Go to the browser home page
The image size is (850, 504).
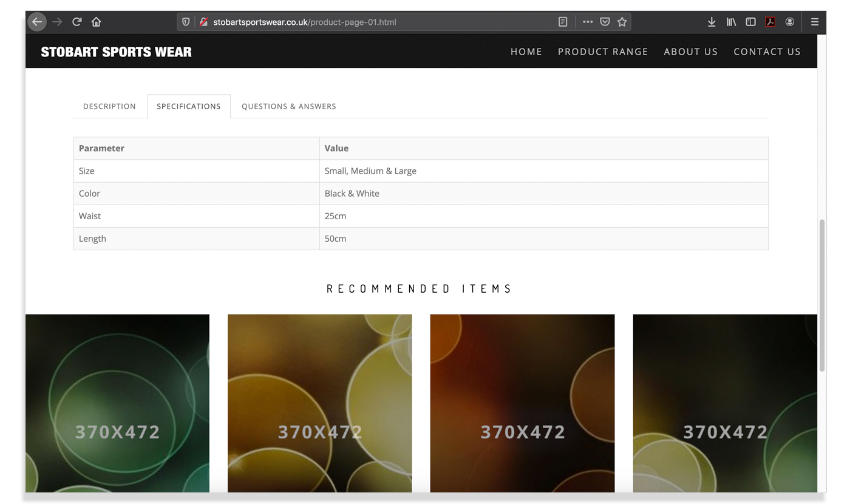tap(96, 22)
